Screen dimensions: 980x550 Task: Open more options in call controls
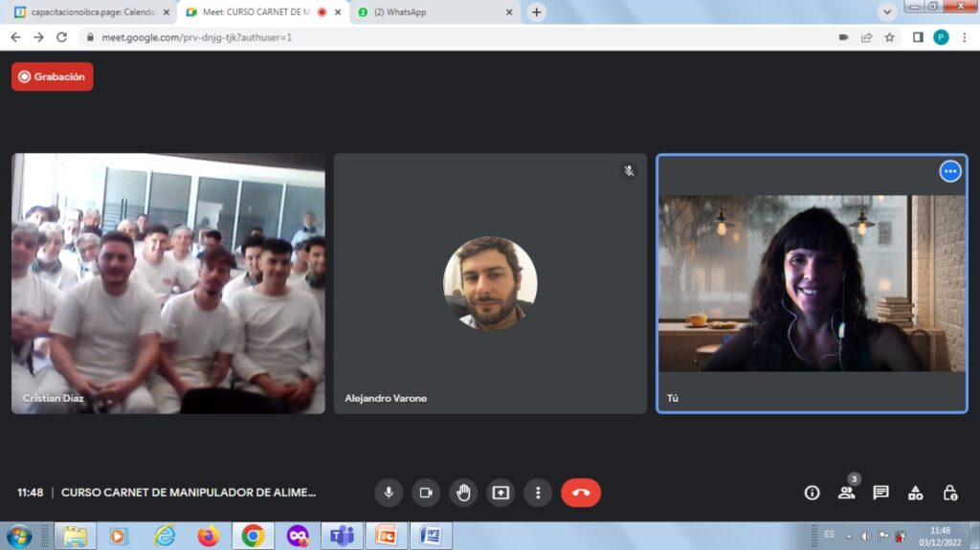[x=538, y=493]
